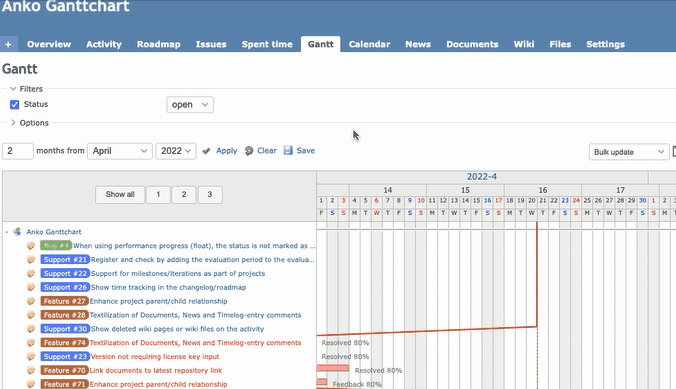
Task: Click the Show all button
Action: (120, 194)
